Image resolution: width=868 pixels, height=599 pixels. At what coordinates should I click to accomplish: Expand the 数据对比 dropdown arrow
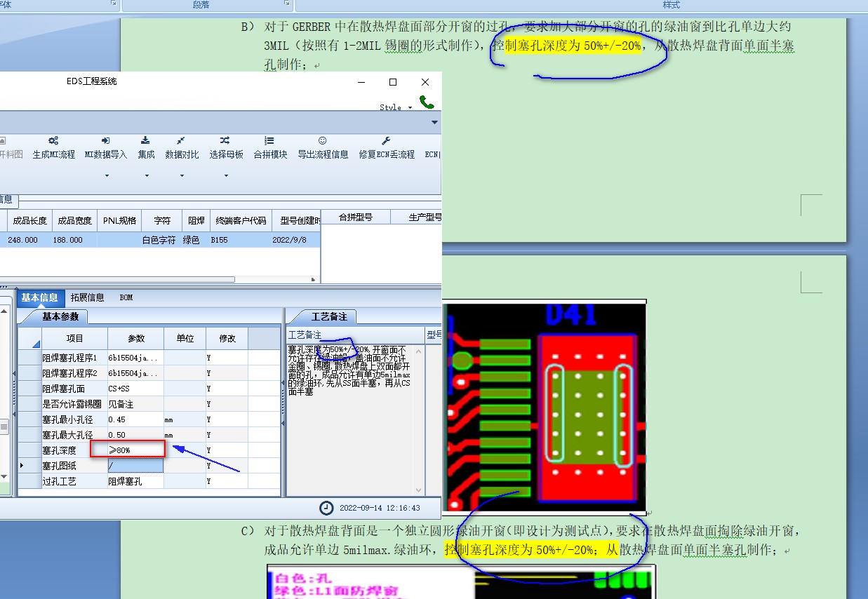click(182, 175)
